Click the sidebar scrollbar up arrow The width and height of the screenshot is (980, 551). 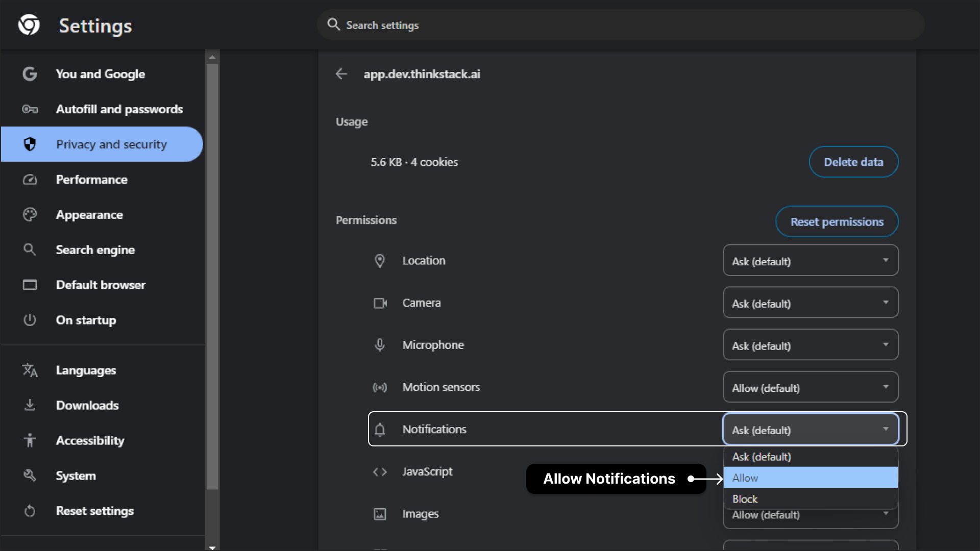tap(212, 57)
